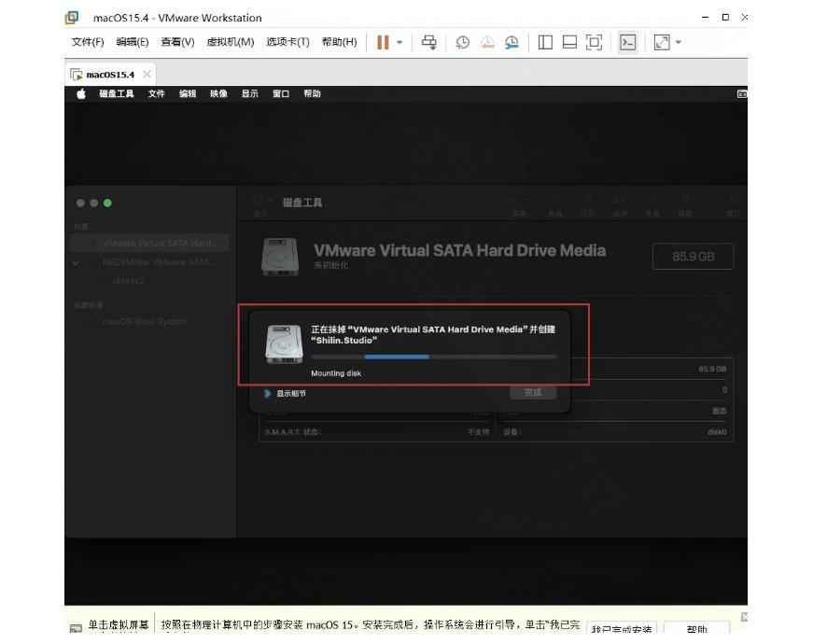The image size is (813, 644).
Task: Click the 85.9 GB capacity box
Action: click(693, 256)
